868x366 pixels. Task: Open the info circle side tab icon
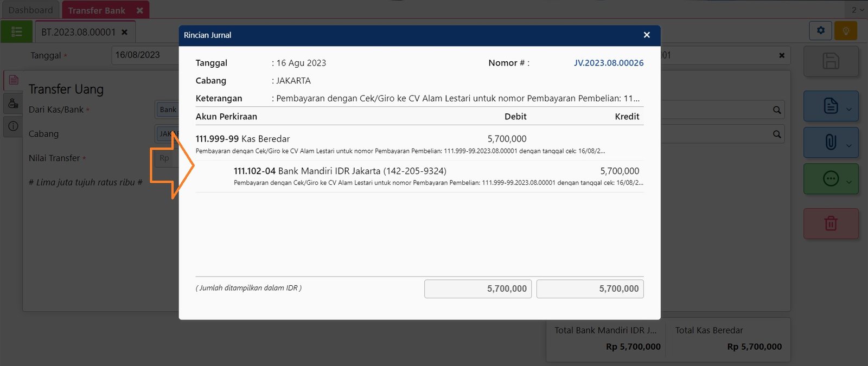pos(14,126)
